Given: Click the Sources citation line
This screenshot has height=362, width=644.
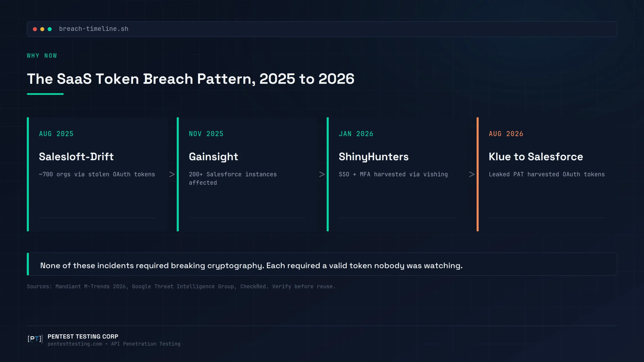Looking at the screenshot, I should tap(181, 287).
